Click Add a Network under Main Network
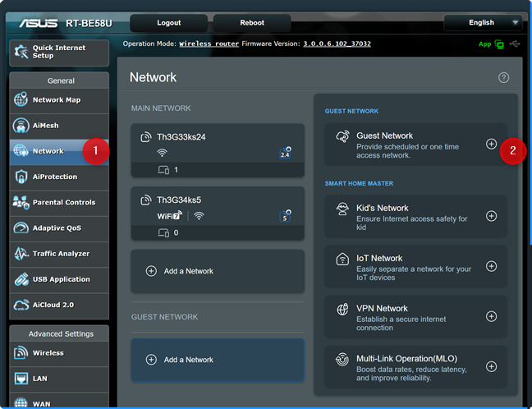This screenshot has width=532, height=409. [x=218, y=271]
